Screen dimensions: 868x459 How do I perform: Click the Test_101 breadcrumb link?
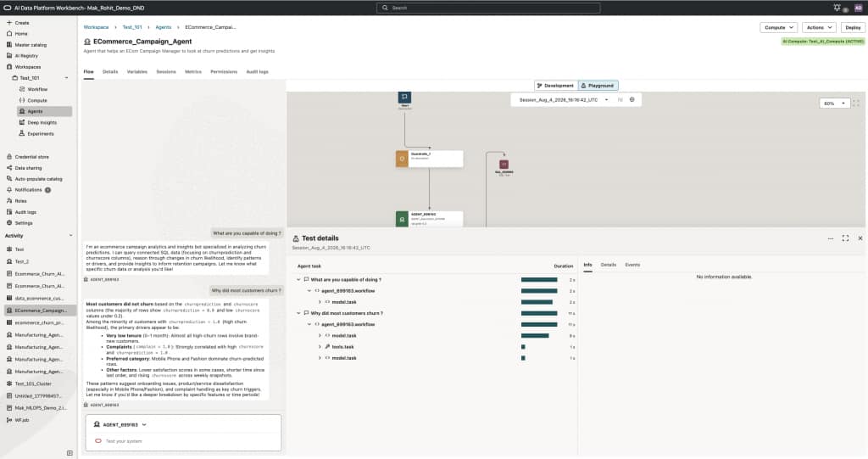pos(132,27)
